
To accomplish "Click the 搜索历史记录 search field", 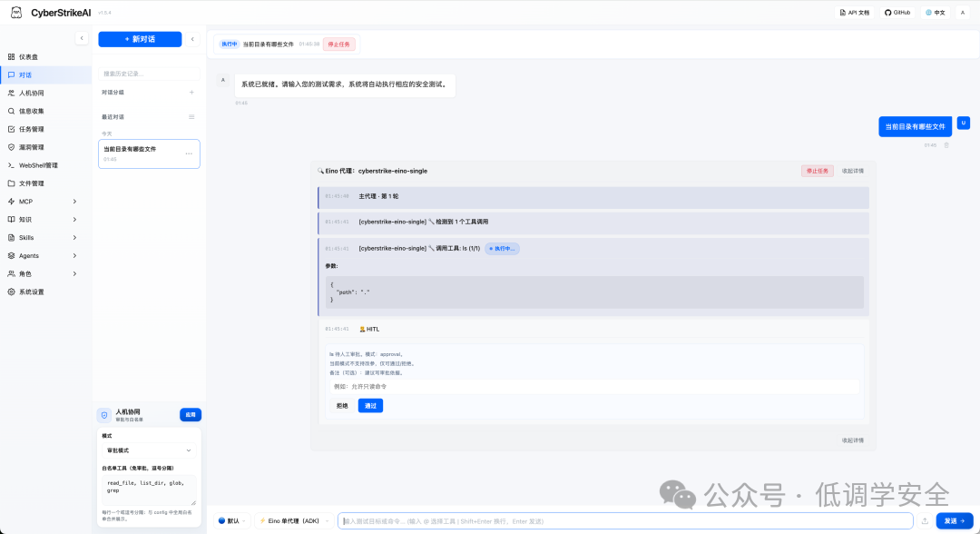I will (x=149, y=74).
